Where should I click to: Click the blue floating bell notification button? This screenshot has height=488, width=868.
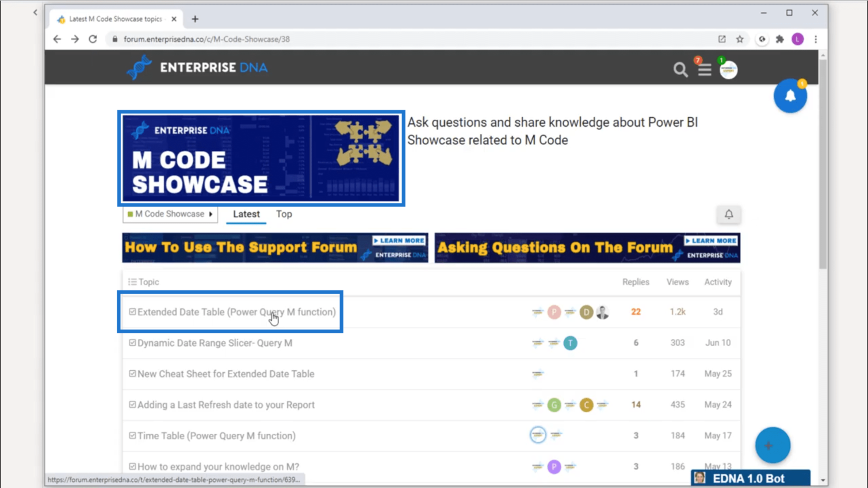[x=790, y=96]
